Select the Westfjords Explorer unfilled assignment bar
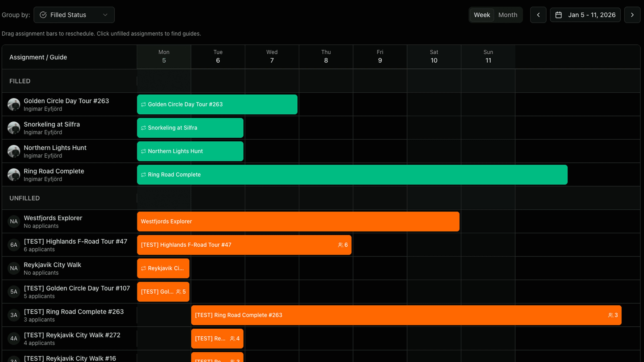 click(x=298, y=221)
